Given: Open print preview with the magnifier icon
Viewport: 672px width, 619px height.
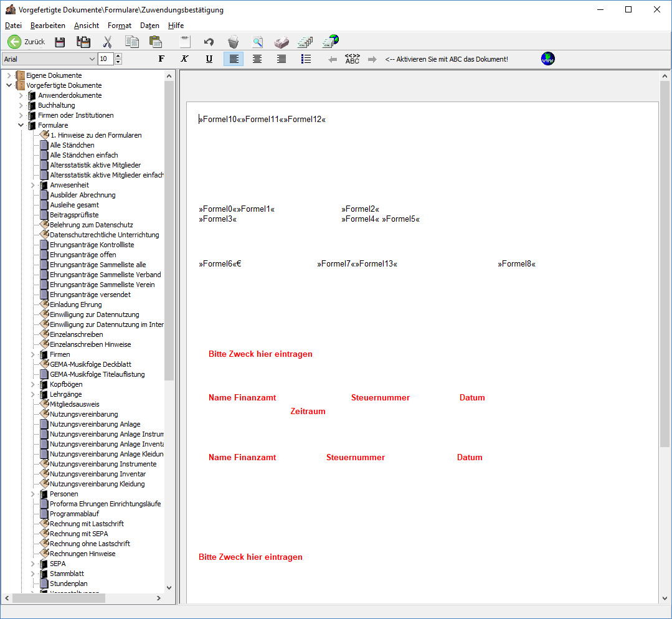Looking at the screenshot, I should pos(257,42).
